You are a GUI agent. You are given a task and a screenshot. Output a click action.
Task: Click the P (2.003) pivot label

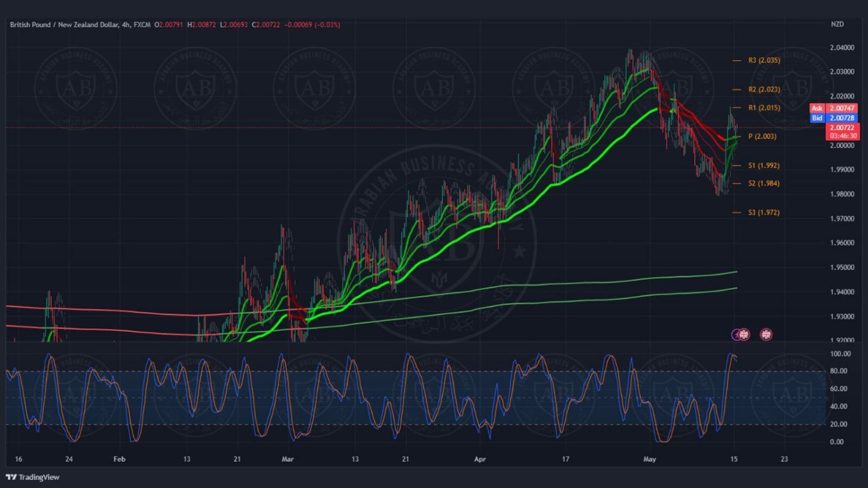point(762,136)
